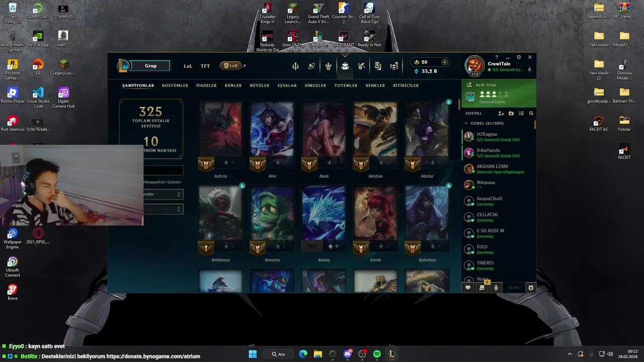This screenshot has width=644, height=362.
Task: Collapse the GENEL friends group
Action: click(466, 123)
